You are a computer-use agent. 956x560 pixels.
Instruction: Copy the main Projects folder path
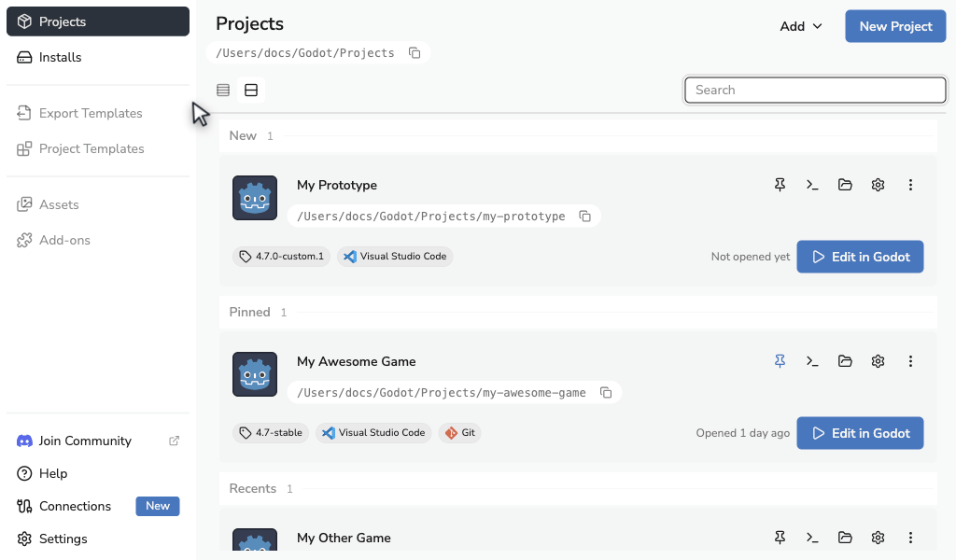tap(415, 53)
